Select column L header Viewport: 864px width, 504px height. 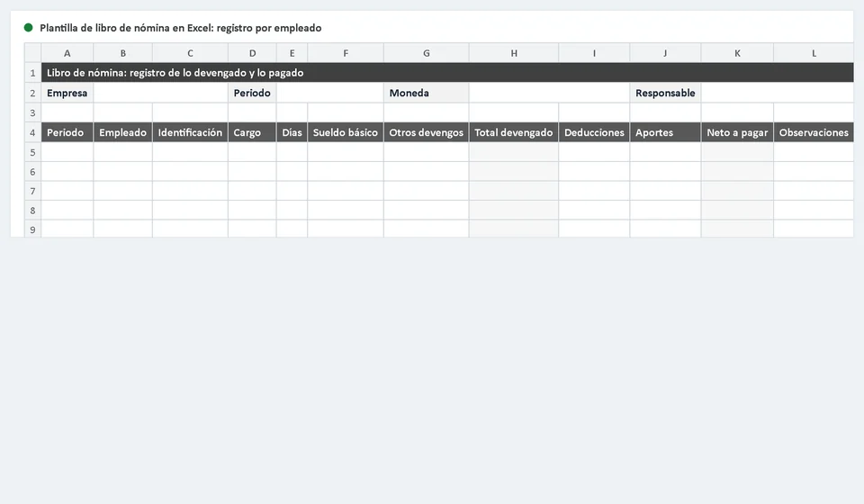[814, 53]
